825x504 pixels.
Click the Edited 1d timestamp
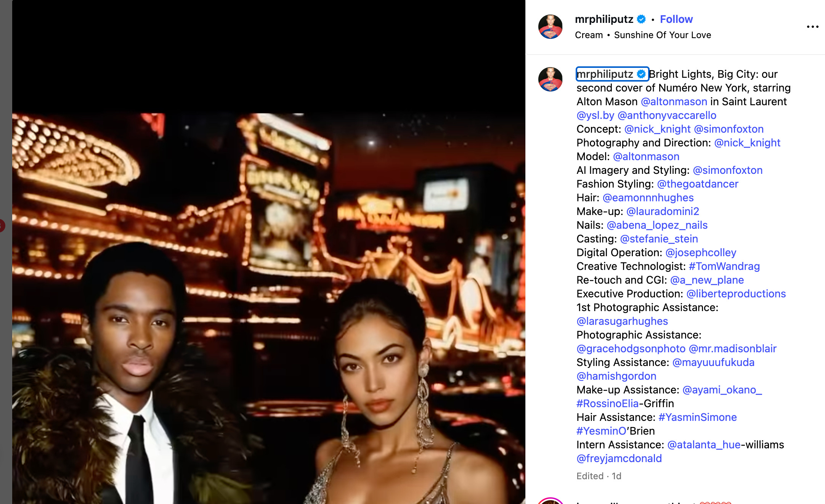599,476
